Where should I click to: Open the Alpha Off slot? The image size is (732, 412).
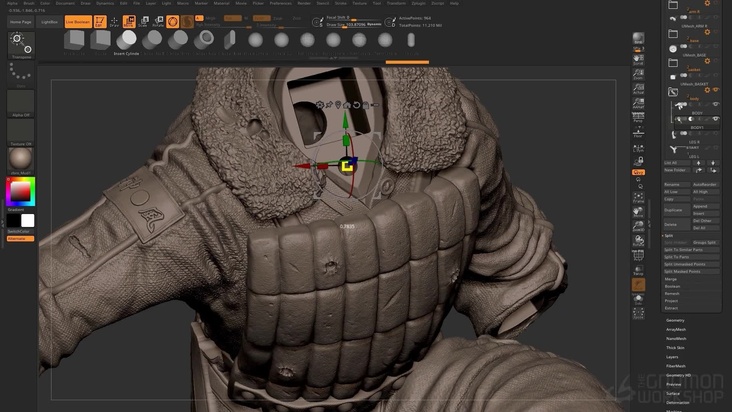(x=21, y=103)
